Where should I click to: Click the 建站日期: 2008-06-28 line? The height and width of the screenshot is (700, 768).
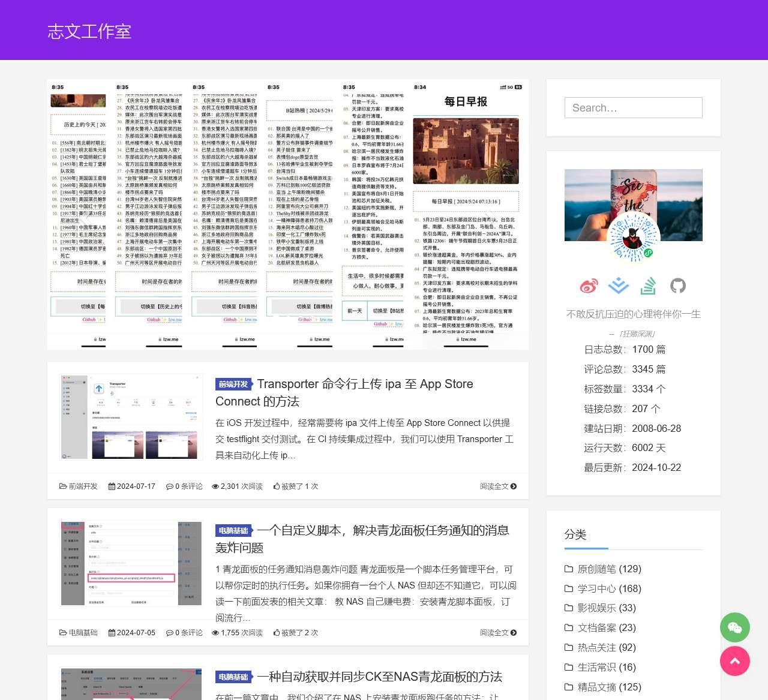click(632, 428)
